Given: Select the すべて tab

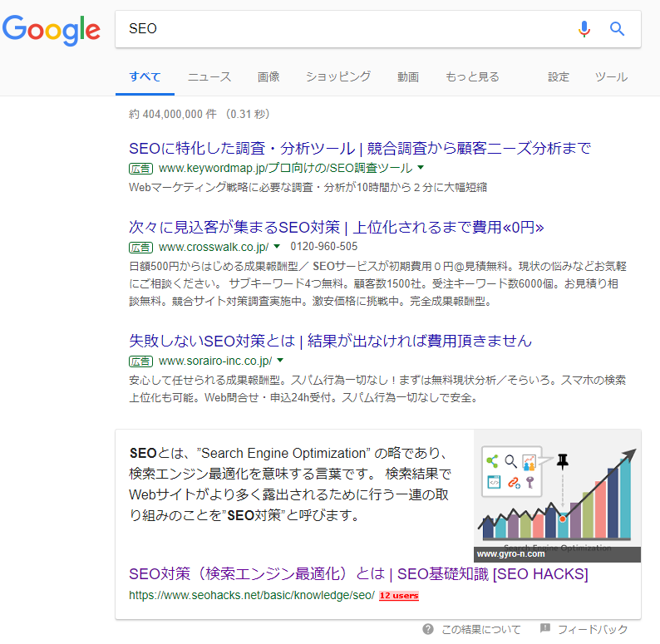Looking at the screenshot, I should [145, 76].
